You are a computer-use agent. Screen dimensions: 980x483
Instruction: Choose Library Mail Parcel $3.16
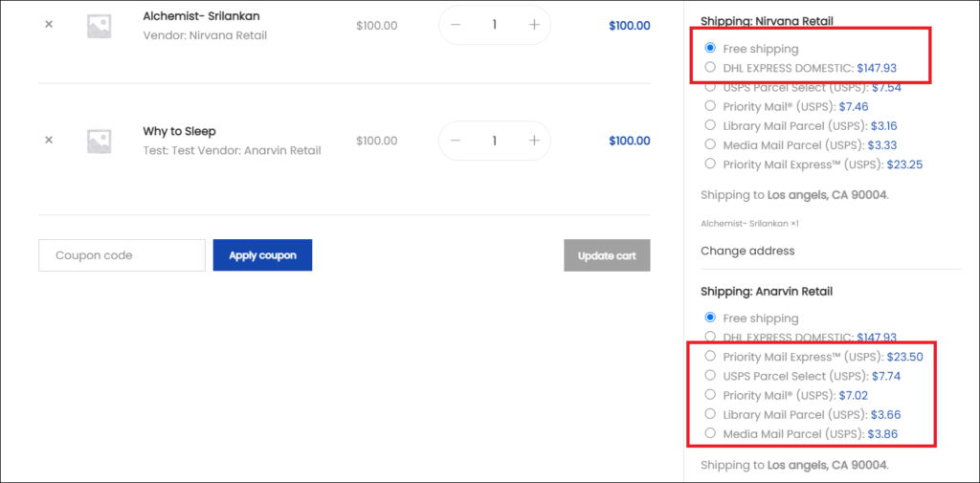tap(709, 124)
